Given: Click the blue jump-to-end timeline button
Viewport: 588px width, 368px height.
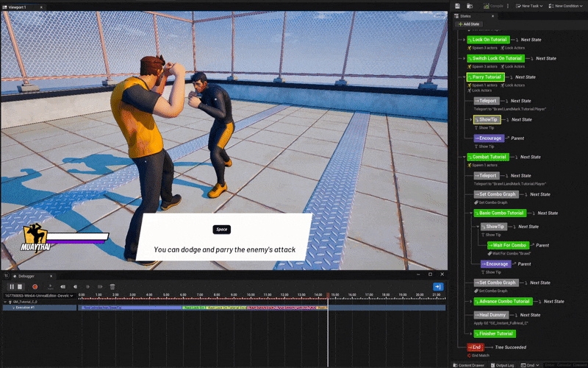Looking at the screenshot, I should 438,286.
